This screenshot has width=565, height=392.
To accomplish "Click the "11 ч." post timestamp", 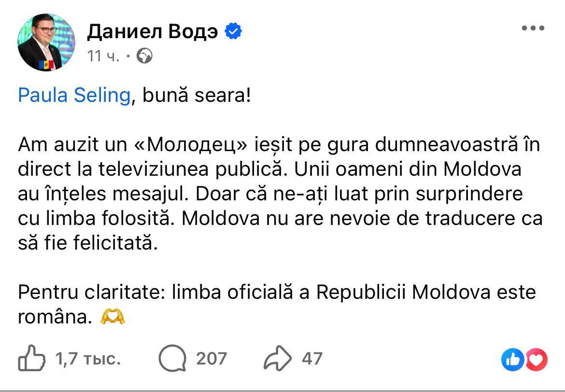I will point(103,56).
